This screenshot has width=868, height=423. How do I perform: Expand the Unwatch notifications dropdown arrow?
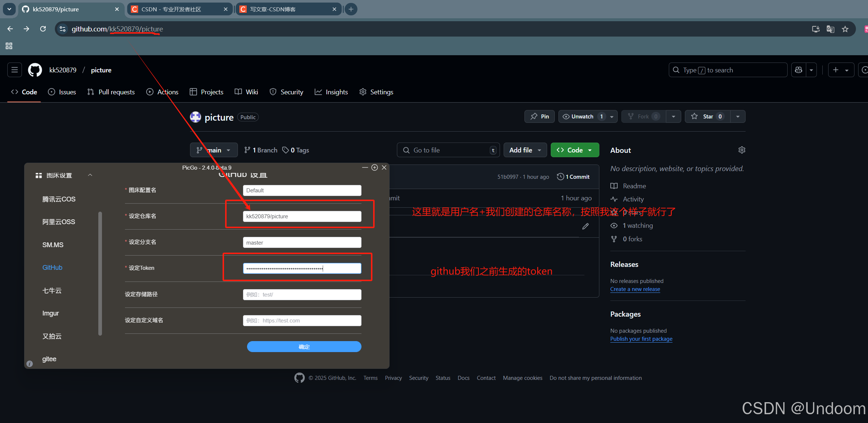[x=612, y=117]
